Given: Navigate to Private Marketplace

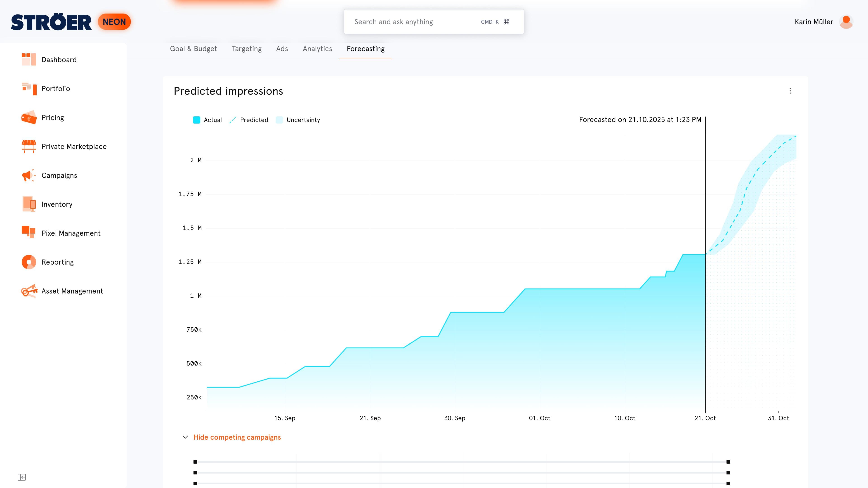Looking at the screenshot, I should tap(74, 146).
